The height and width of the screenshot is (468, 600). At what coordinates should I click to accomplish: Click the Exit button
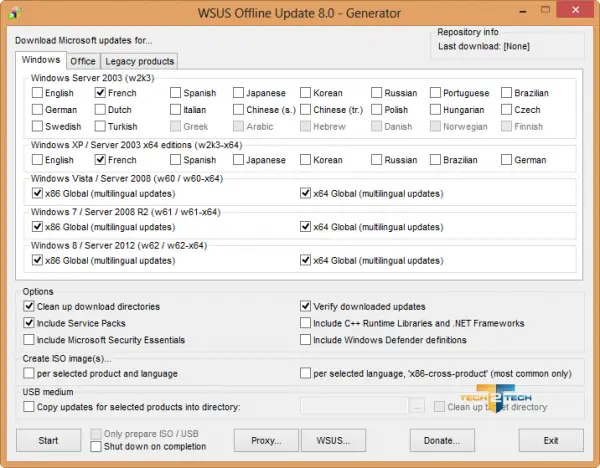[x=551, y=440]
